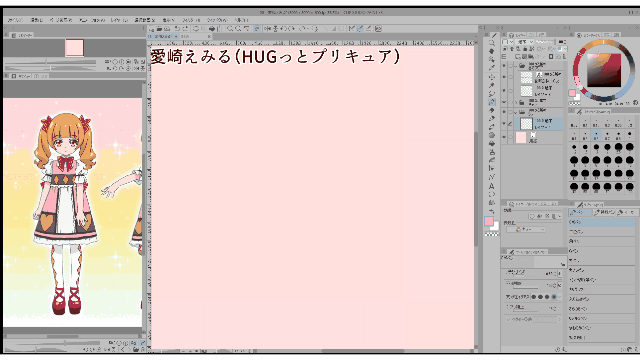Open the 編集 menu
Image resolution: width=640 pixels, height=360 pixels.
click(37, 20)
